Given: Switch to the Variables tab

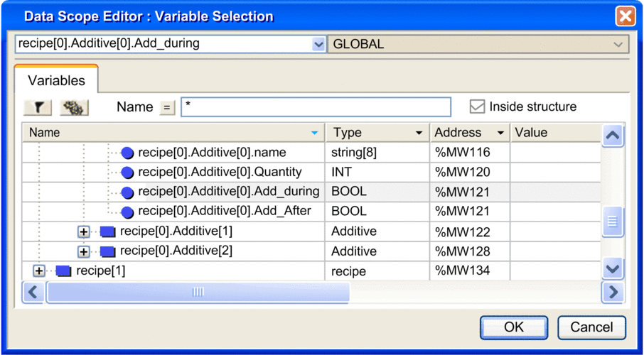Looking at the screenshot, I should (56, 80).
